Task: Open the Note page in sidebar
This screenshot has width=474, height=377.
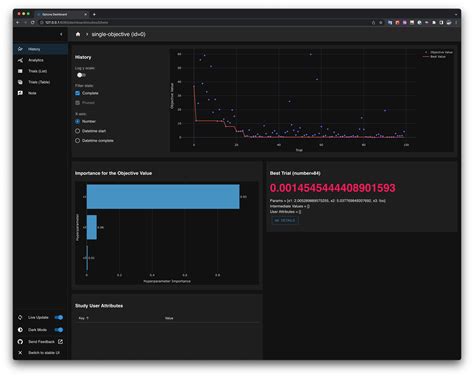Action: coord(41,93)
